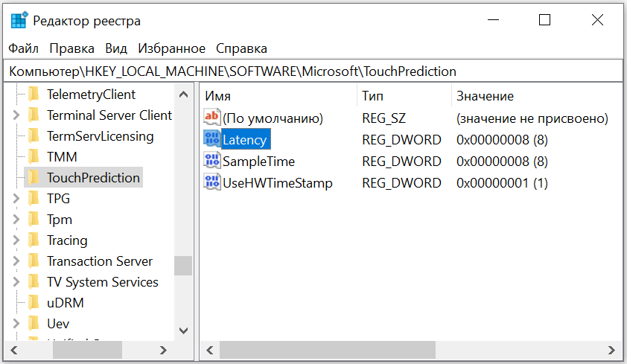Select the SampleTime value name
The width and height of the screenshot is (627, 364).
[258, 161]
